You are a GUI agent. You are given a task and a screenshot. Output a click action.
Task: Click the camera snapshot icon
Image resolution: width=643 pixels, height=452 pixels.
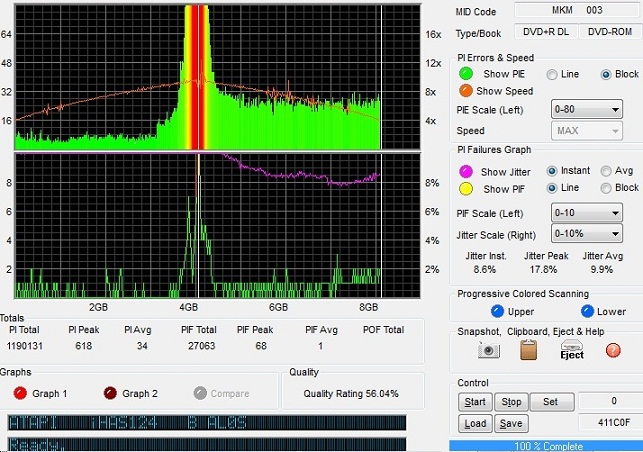click(x=488, y=350)
